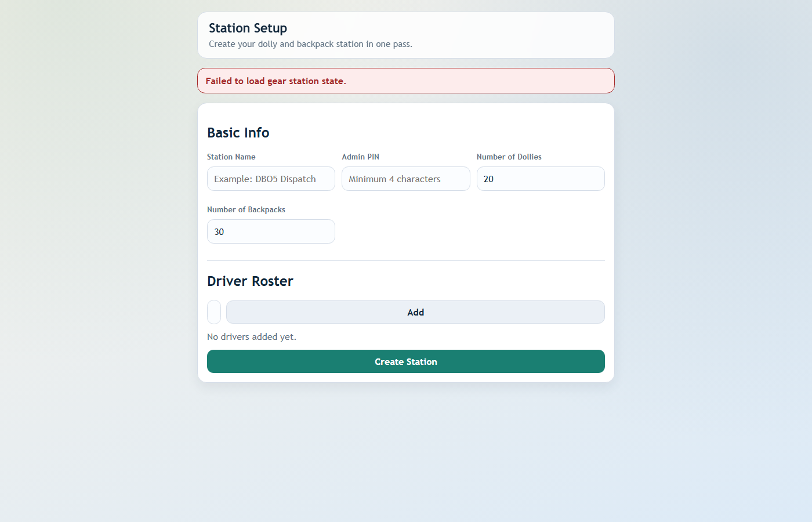The image size is (812, 522).
Task: Click the subtitle about dolly and backpack station
Action: pos(311,44)
